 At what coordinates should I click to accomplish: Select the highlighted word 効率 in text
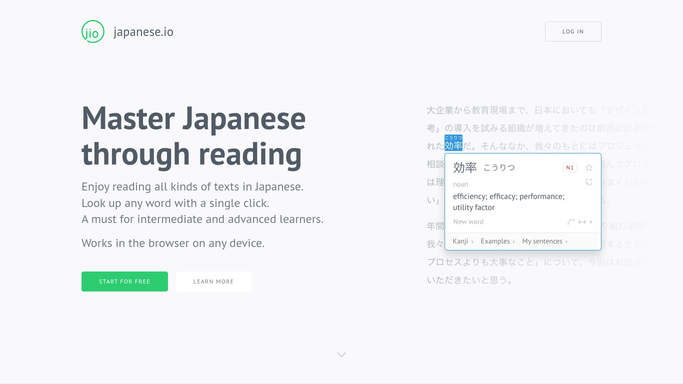453,143
